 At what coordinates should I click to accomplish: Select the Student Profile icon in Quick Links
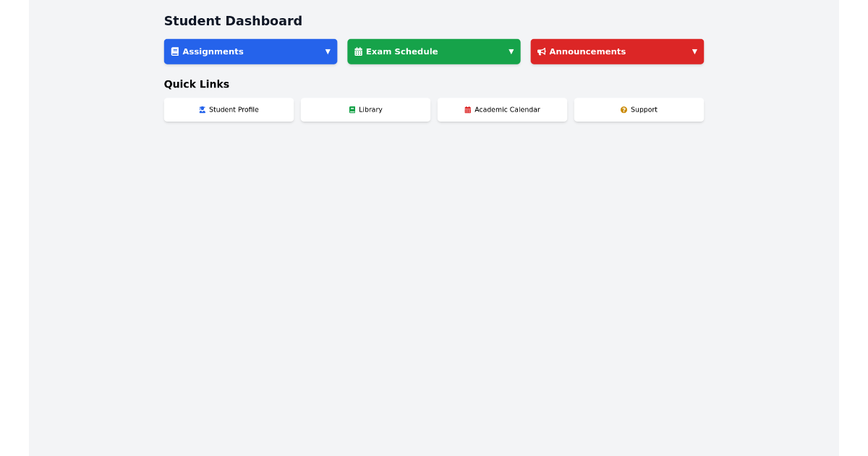[201, 109]
